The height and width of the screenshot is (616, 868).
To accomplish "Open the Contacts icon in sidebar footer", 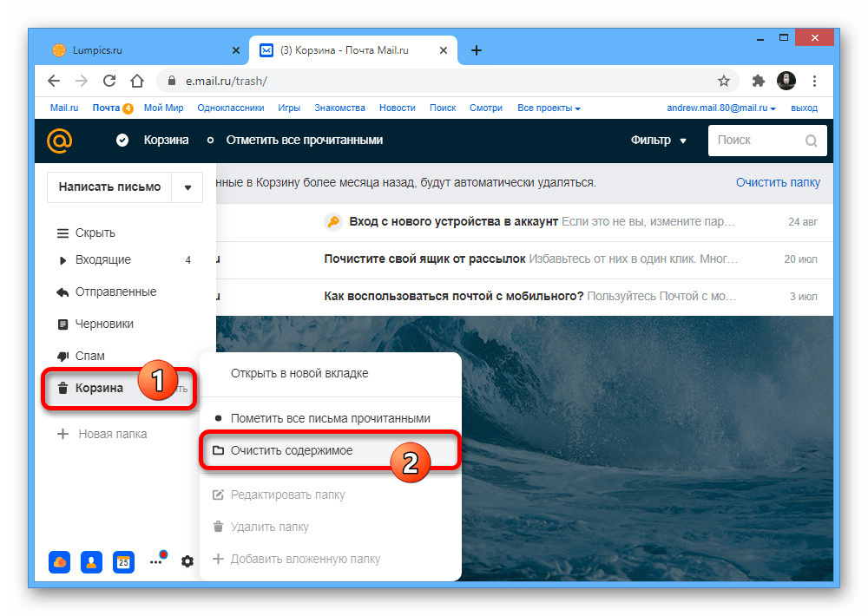I will pyautogui.click(x=91, y=561).
